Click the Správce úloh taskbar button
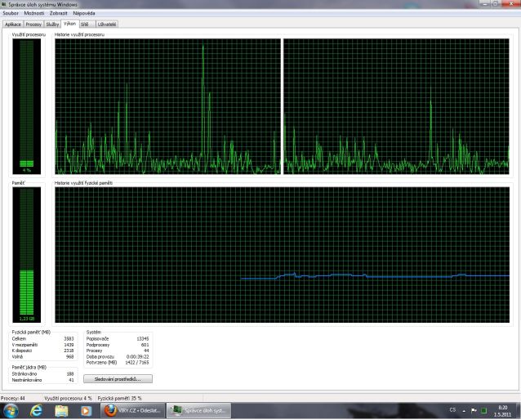Image resolution: width=521 pixels, height=420 pixels. (x=198, y=411)
